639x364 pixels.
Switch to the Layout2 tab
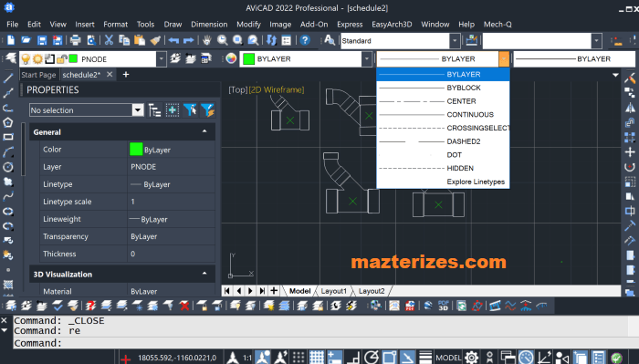point(372,291)
